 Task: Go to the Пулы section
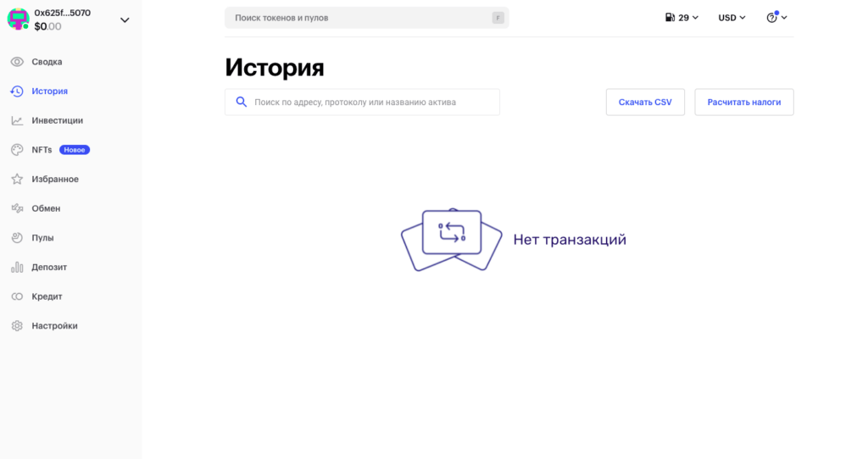[x=42, y=238]
